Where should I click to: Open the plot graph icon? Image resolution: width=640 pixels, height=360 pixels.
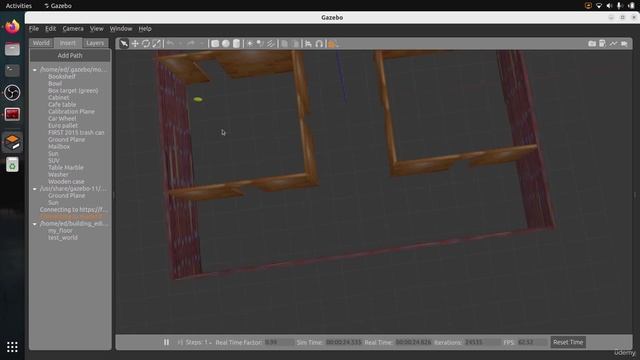coord(613,44)
